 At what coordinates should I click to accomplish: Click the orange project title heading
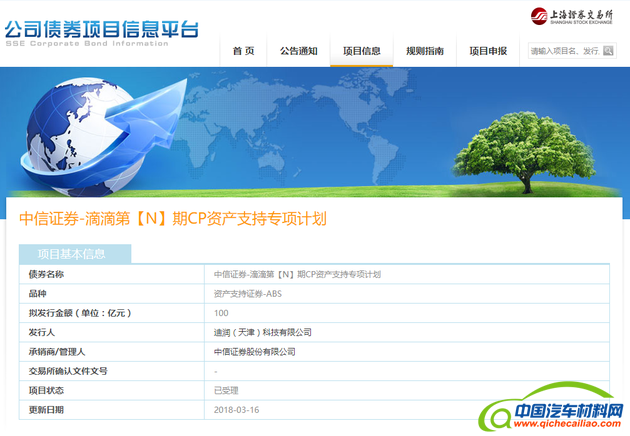173,218
